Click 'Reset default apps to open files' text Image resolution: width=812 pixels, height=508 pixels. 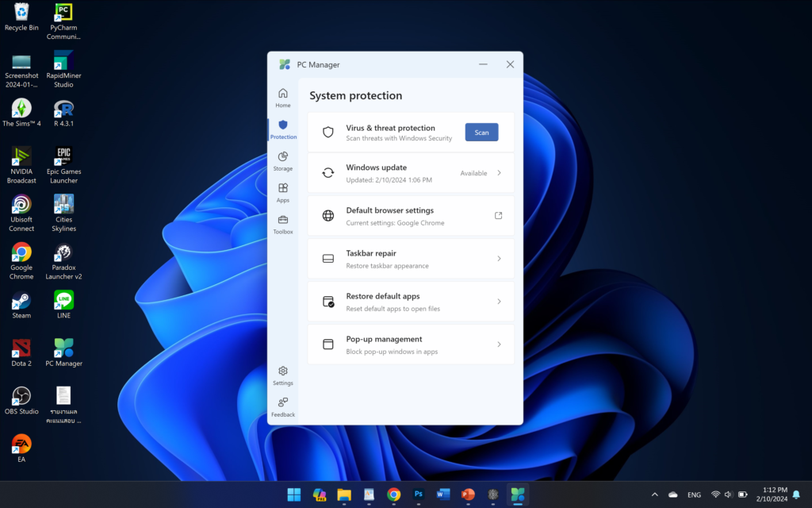pos(393,309)
